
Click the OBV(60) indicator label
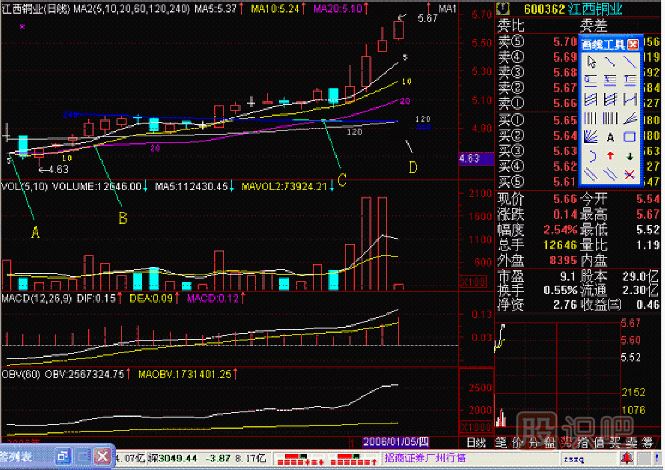22,374
